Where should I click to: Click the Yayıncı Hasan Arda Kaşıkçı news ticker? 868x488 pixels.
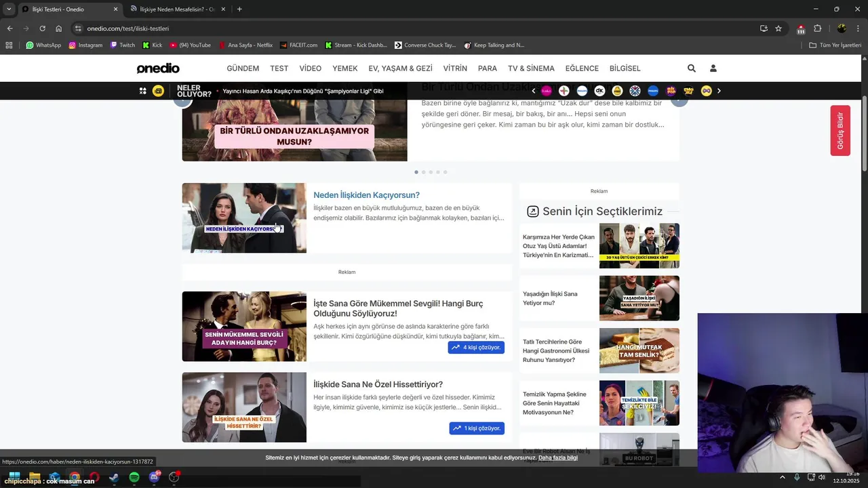point(303,91)
